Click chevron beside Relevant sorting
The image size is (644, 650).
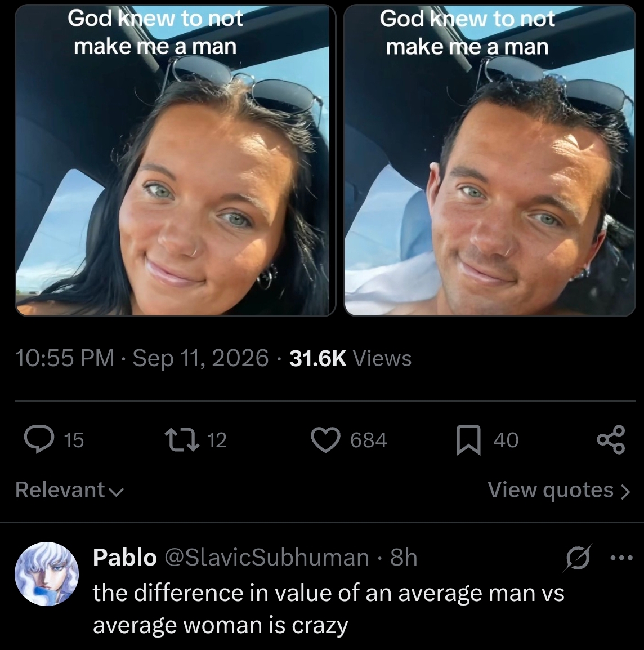pos(116,492)
